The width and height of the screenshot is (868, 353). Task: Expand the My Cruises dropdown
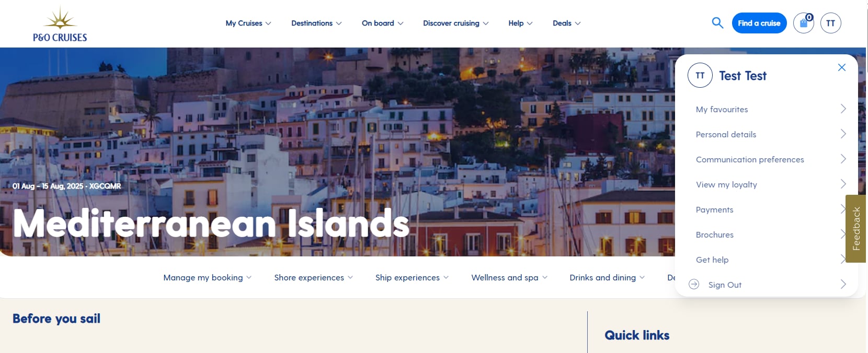tap(248, 23)
